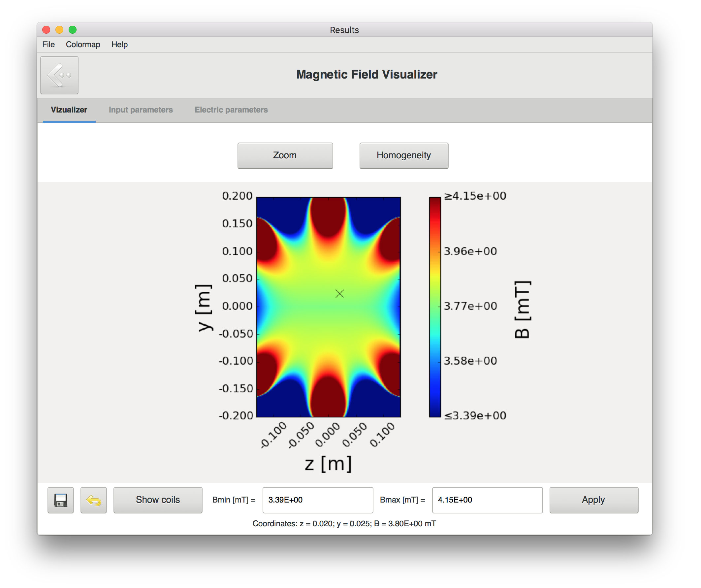
Task: Open the File menu
Action: (48, 45)
